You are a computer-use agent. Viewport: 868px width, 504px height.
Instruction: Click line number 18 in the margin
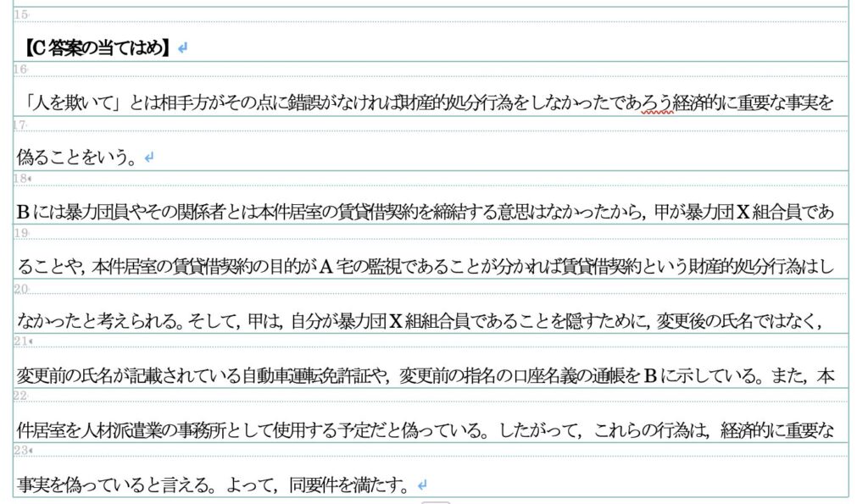23,179
